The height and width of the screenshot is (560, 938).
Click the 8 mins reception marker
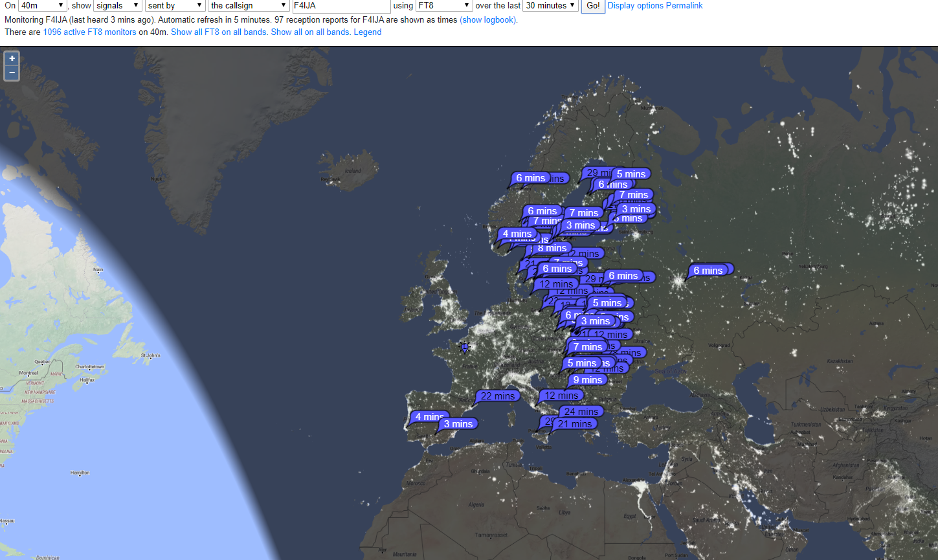click(552, 248)
